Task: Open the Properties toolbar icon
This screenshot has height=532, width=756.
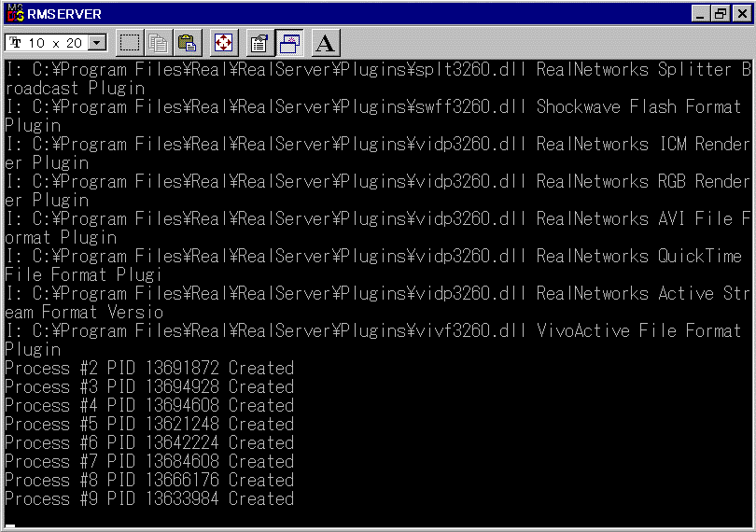Action: (259, 43)
